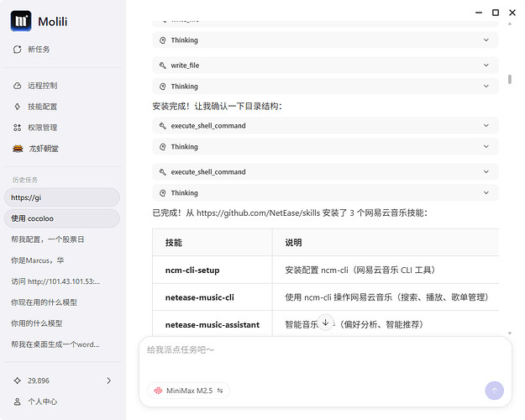The image size is (525, 420).
Task: Click the purple send arrow button
Action: pyautogui.click(x=494, y=390)
